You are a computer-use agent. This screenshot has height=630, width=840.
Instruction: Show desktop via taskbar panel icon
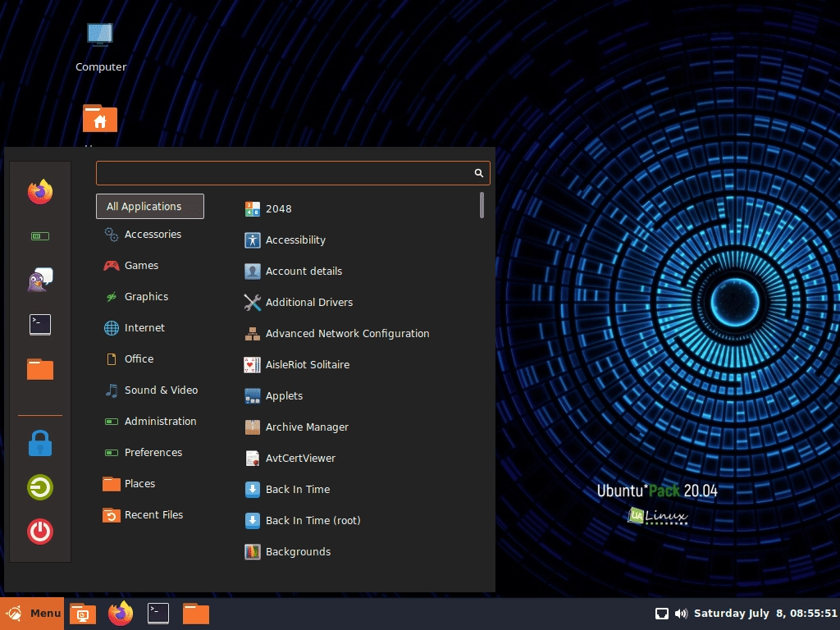(83, 614)
